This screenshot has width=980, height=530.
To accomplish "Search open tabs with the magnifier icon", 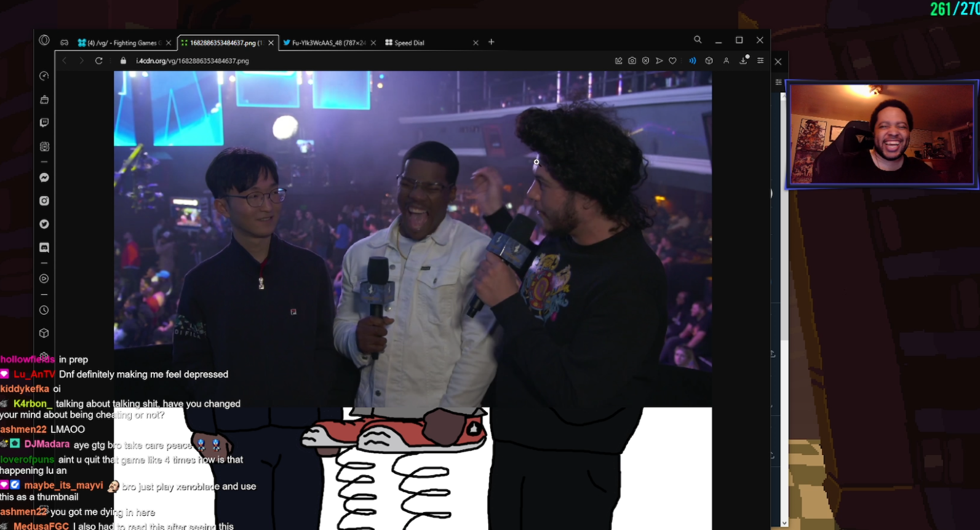I will [698, 40].
